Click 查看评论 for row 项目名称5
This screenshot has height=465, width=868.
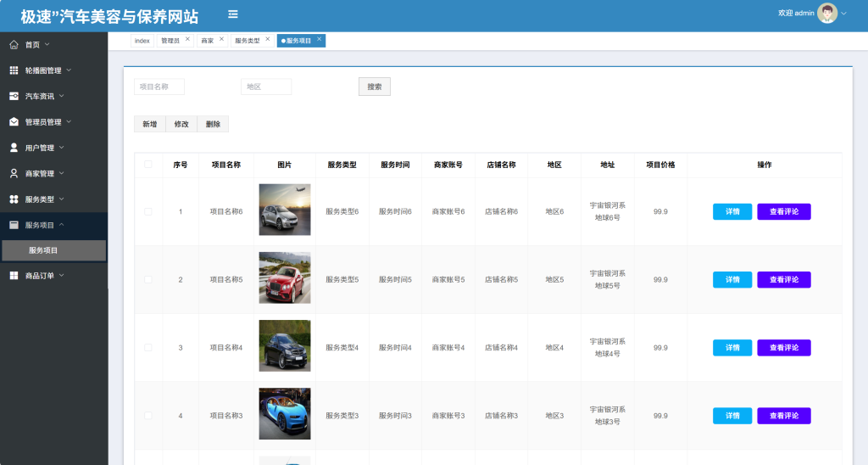[784, 280]
